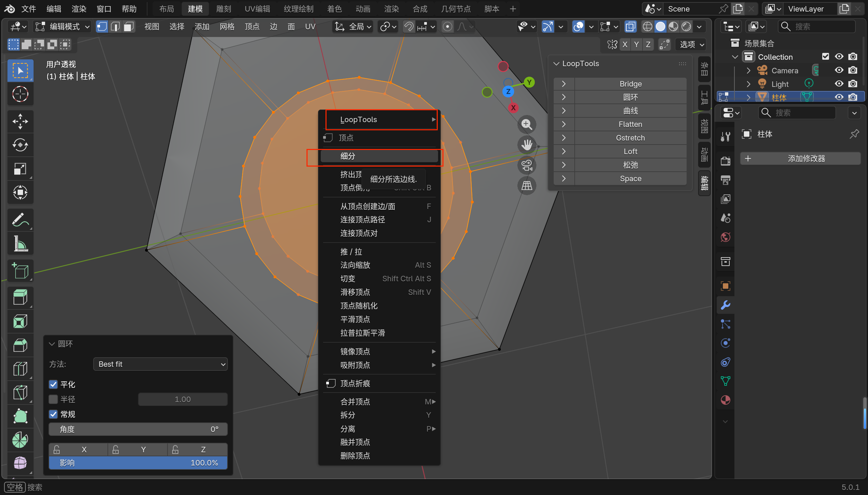Toggle perspective/orthographic grid icon
Image resolution: width=868 pixels, height=495 pixels.
(527, 186)
